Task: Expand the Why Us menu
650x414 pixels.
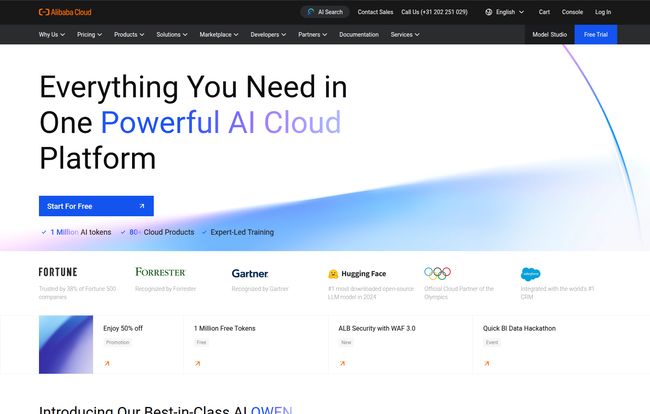Action: [x=52, y=34]
